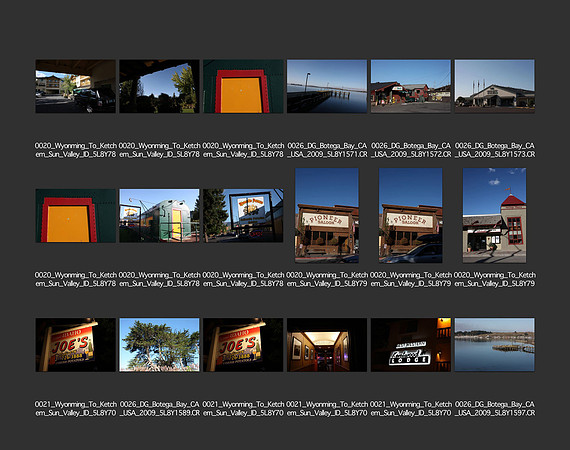Open the cypress trees against blue sky thumbnail
This screenshot has height=450, width=570.
159,345
